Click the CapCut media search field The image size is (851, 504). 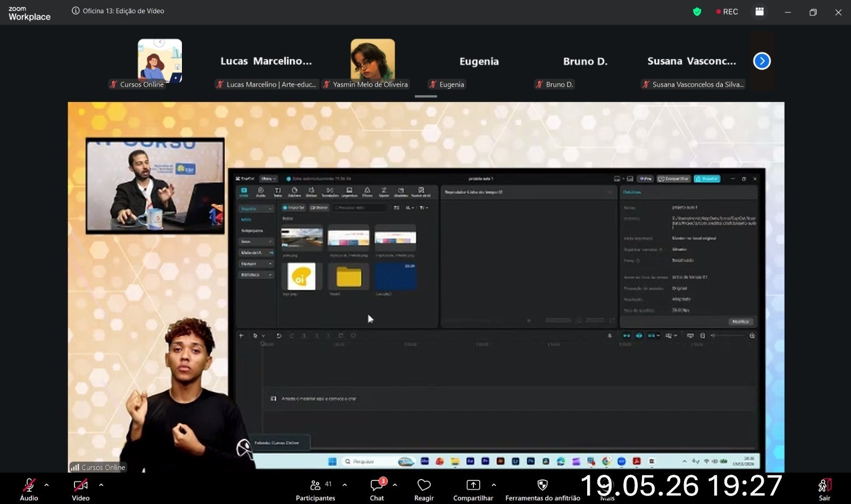tap(360, 207)
